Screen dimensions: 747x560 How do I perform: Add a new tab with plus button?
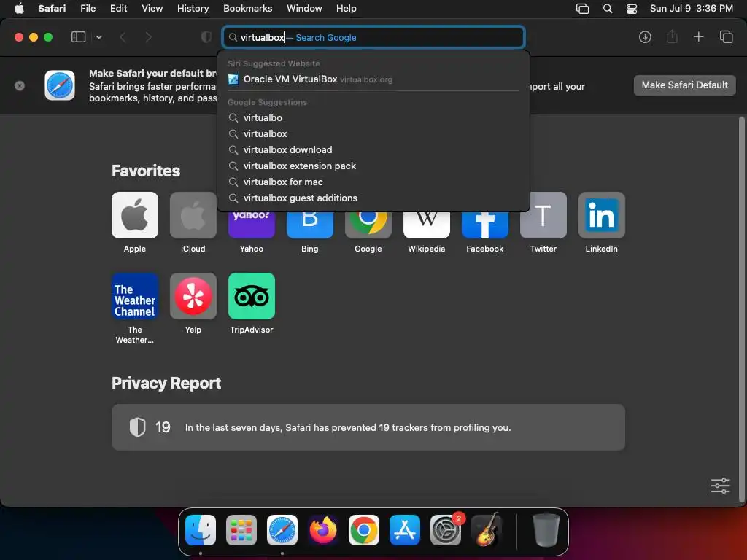coord(698,36)
